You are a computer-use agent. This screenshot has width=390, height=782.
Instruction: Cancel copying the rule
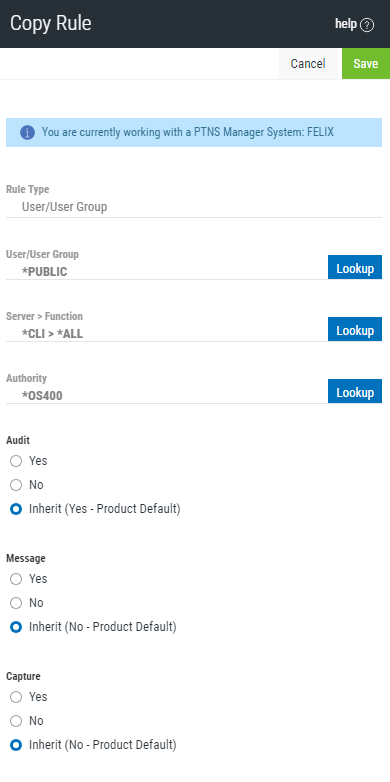pyautogui.click(x=308, y=64)
